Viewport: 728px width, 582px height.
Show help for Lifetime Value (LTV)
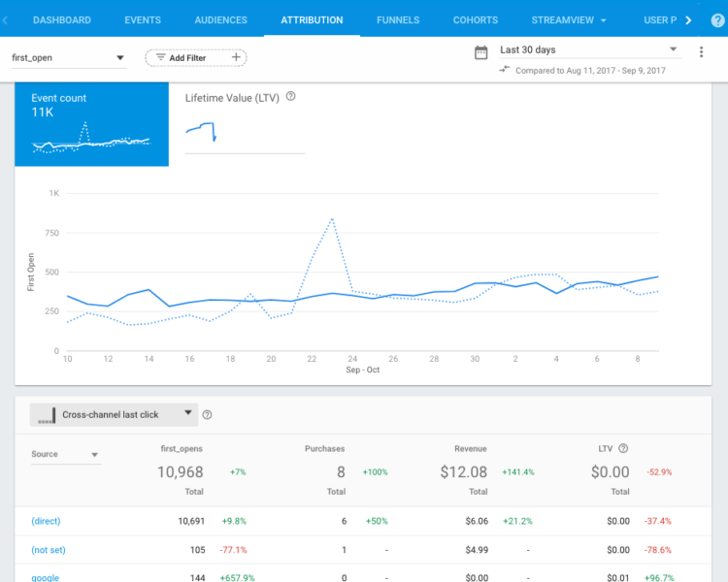point(290,97)
